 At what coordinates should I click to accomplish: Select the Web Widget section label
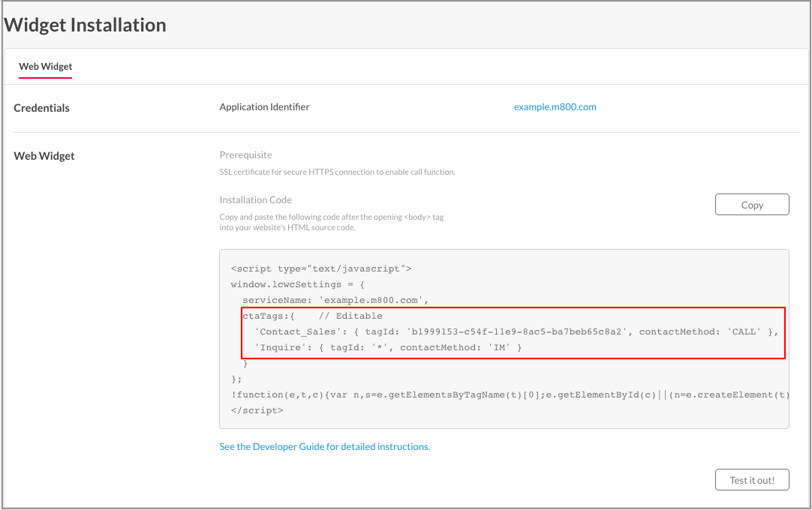[44, 156]
